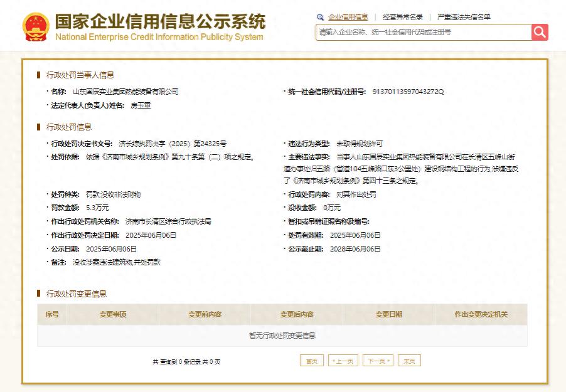566x392 pixels.
Task: Click issuing authority 济南市长清区综合行政执法局
Action: coord(168,221)
